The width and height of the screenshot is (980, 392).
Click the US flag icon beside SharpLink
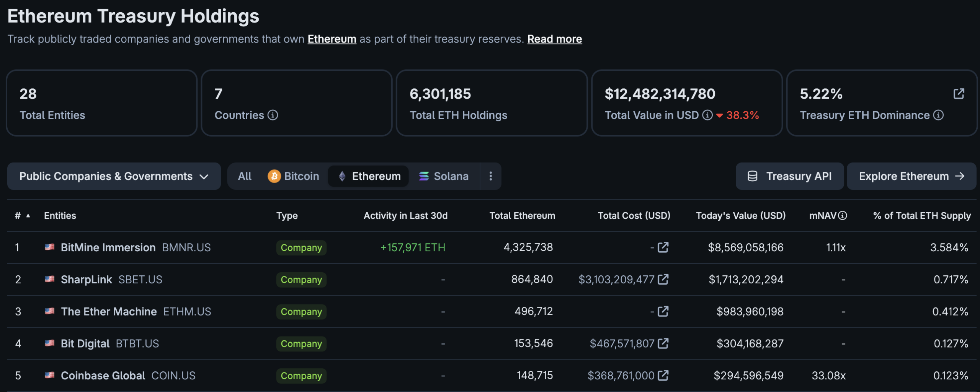49,279
